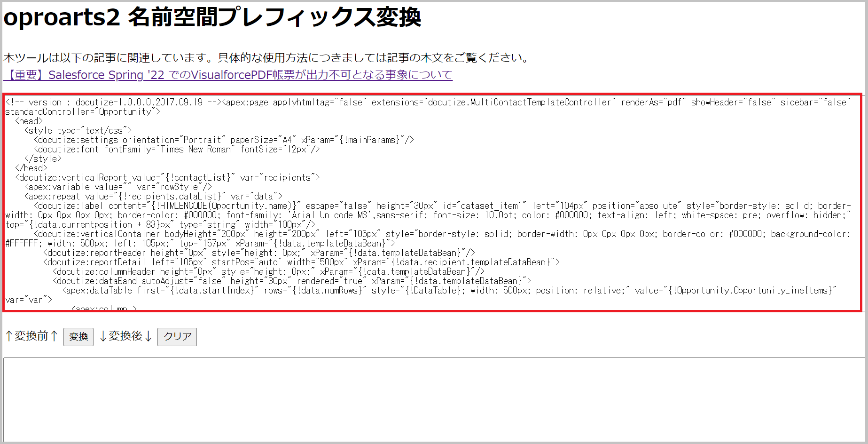Click the docutize:columnHeader line
Viewport: 868px width, 444px height.
click(268, 271)
